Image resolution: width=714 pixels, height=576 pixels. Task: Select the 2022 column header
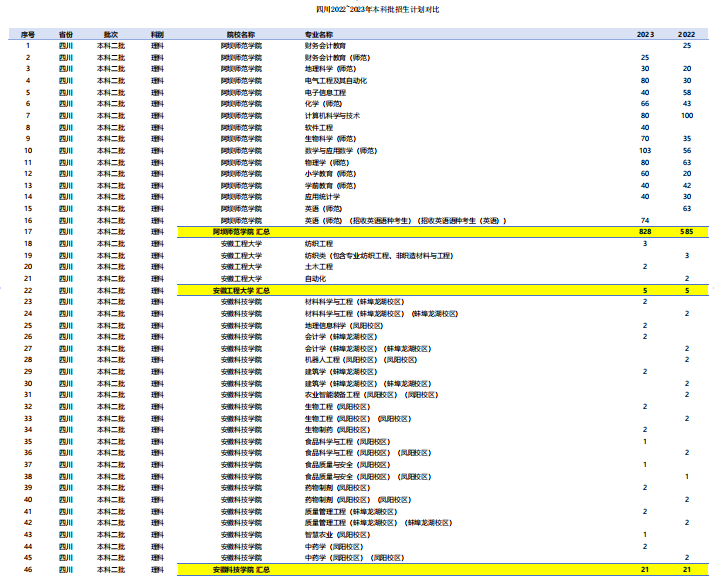tap(687, 34)
